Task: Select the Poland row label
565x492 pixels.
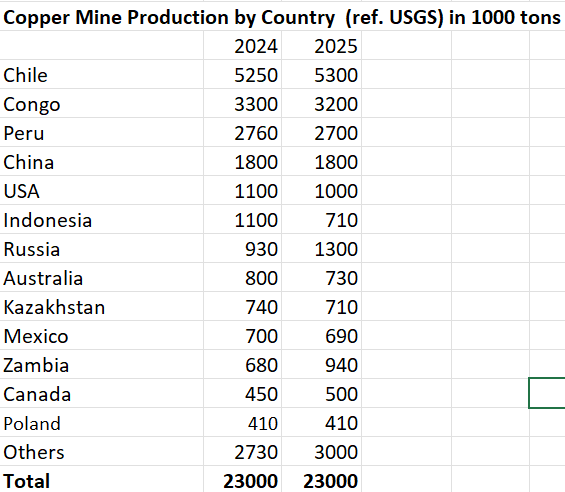Action: [x=102, y=423]
